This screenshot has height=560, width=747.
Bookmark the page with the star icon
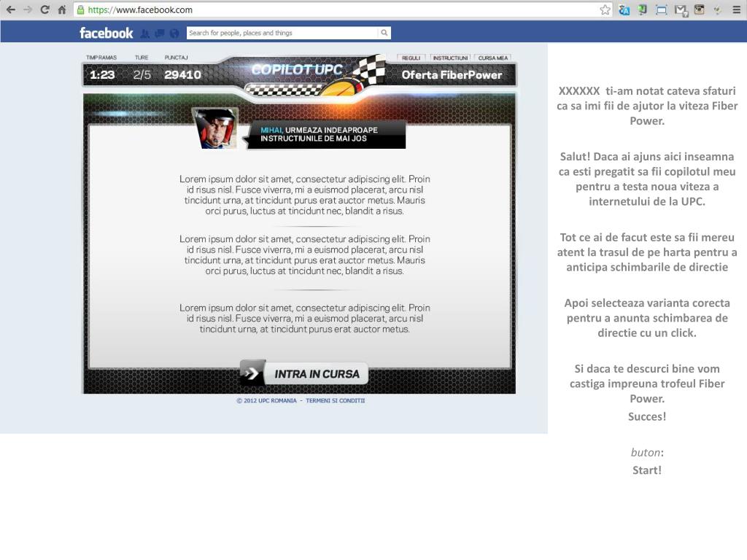click(x=605, y=9)
